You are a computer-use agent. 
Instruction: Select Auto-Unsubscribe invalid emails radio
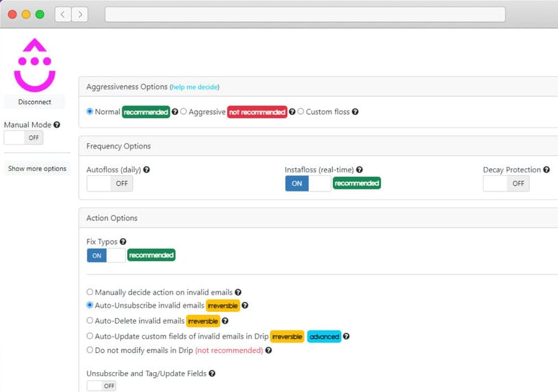pyautogui.click(x=90, y=305)
